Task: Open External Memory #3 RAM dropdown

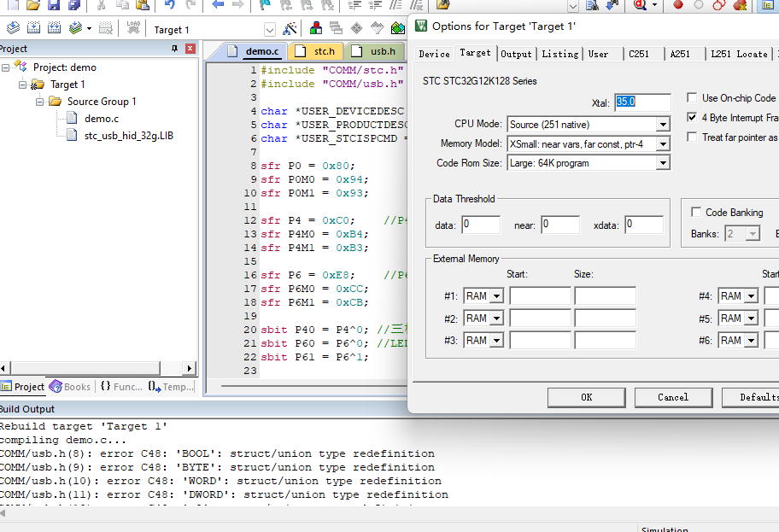Action: tap(496, 341)
